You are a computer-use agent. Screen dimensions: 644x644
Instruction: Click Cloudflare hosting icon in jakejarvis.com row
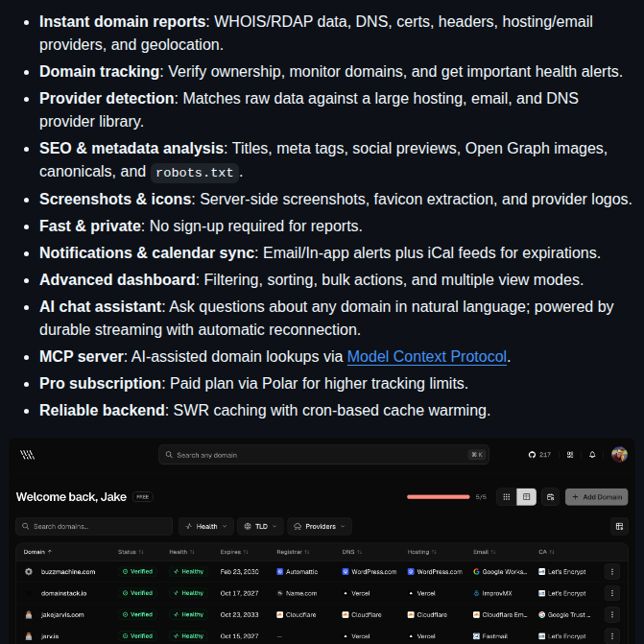(411, 614)
